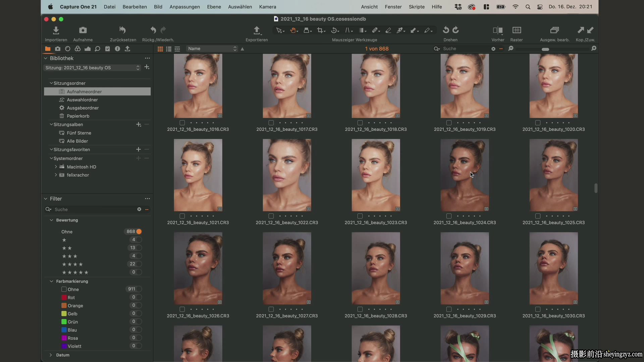Open the Skripte menu
The image size is (644, 362).
pos(417,7)
